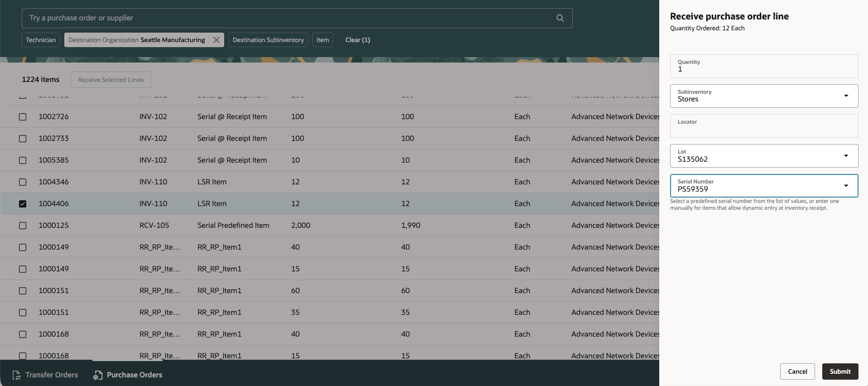Viewport: 868px width, 386px height.
Task: Check the box for order 1002726
Action: 23,117
